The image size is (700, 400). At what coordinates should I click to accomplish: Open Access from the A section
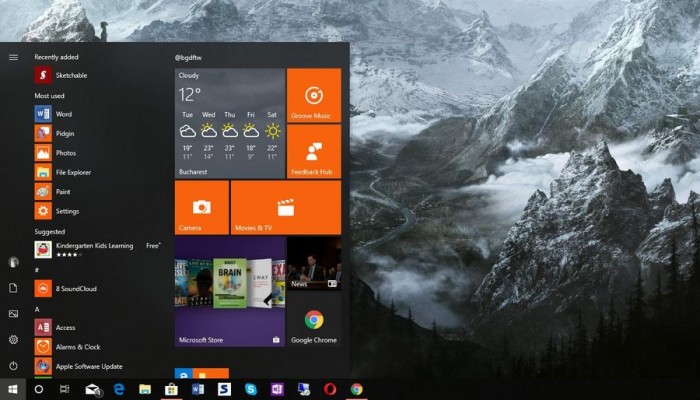[97, 327]
